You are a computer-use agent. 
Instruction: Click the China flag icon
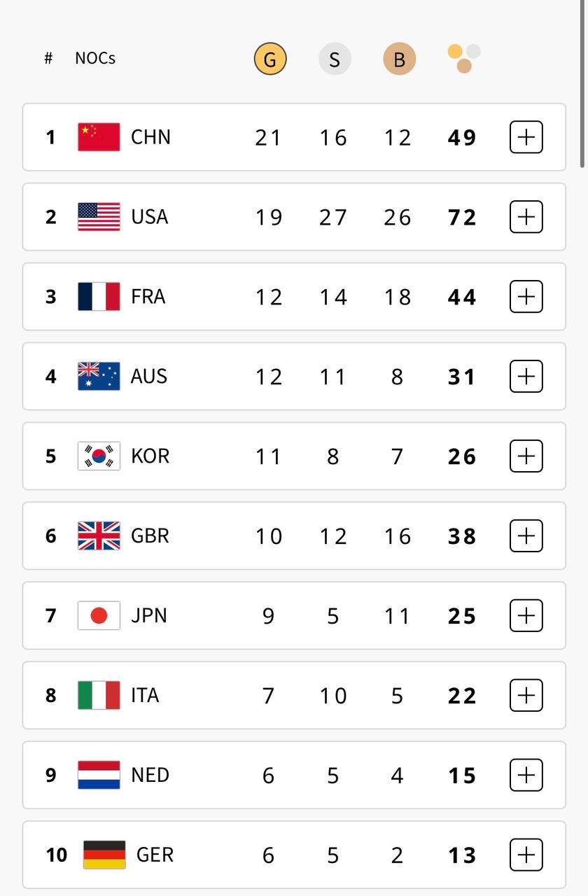[x=99, y=137]
